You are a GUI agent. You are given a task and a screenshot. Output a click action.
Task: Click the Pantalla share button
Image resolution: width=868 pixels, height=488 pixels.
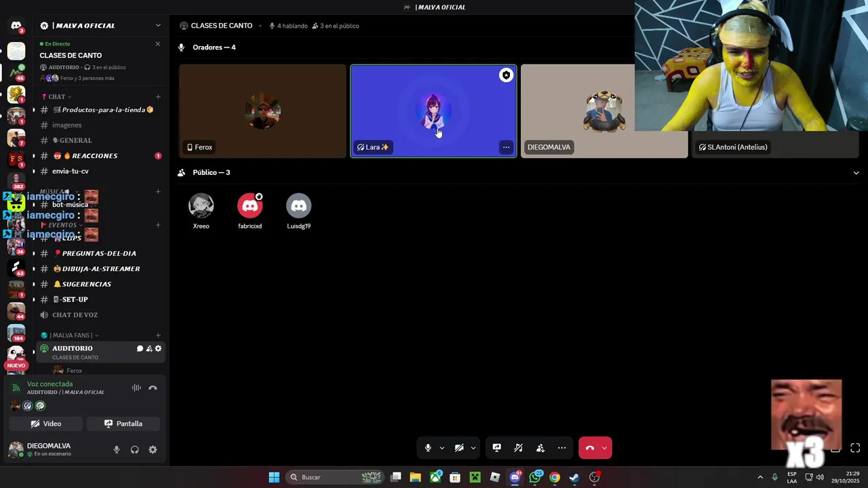point(123,424)
